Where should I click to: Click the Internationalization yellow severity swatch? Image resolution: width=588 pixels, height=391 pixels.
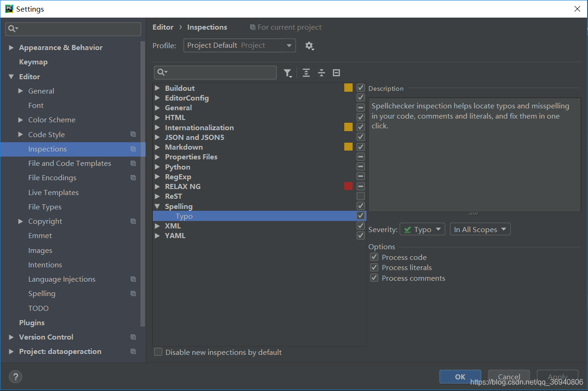(348, 127)
